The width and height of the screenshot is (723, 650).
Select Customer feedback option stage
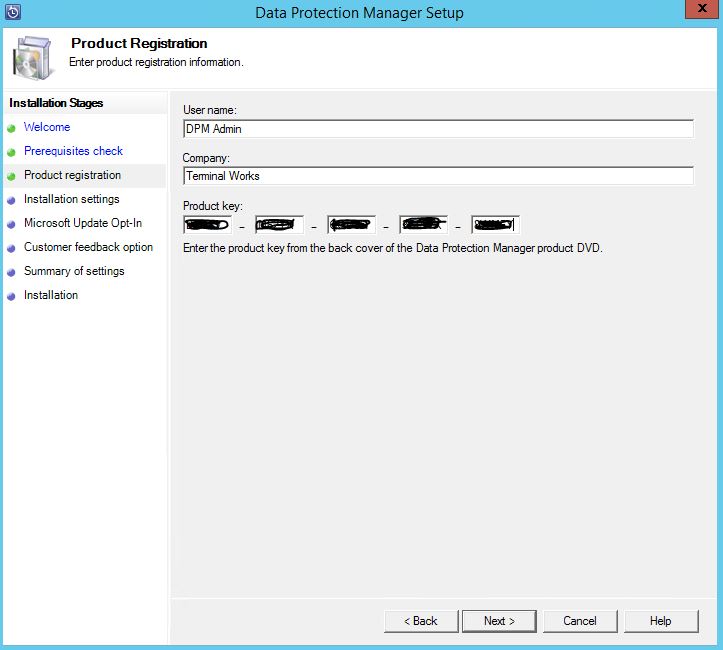88,247
